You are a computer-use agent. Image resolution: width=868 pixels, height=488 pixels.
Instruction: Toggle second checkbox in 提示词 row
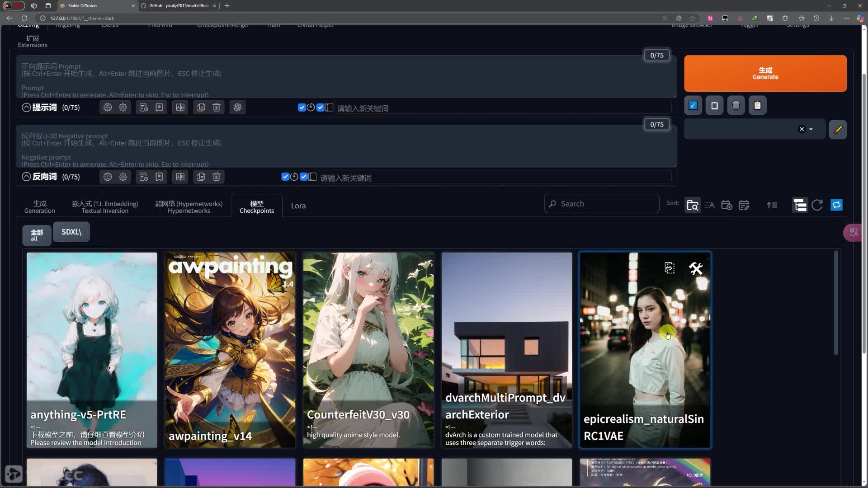click(320, 108)
